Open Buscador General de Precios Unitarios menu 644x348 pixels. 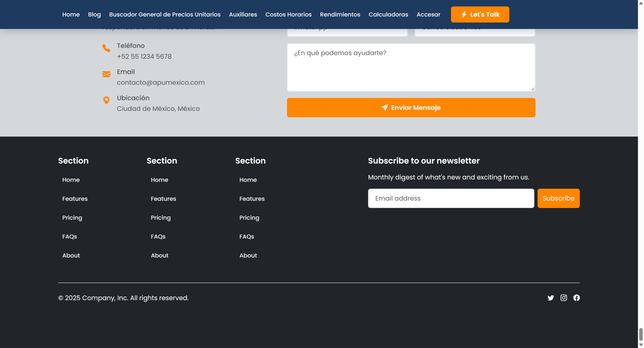(165, 14)
